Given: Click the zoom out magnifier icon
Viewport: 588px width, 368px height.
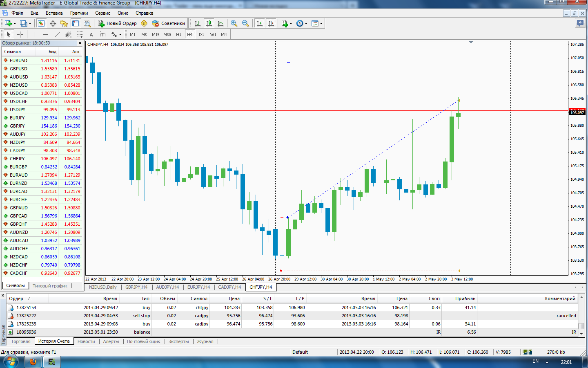Looking at the screenshot, I should click(245, 23).
